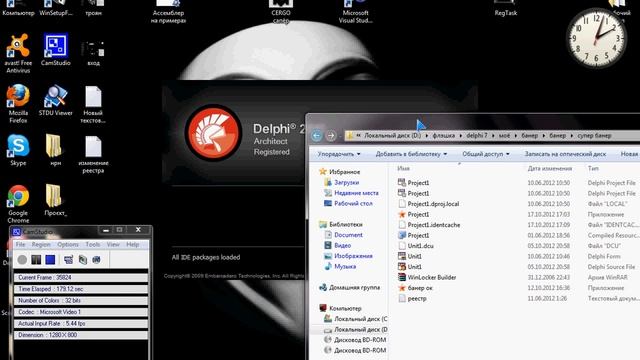Open the File menu in CamStudio

20,244
